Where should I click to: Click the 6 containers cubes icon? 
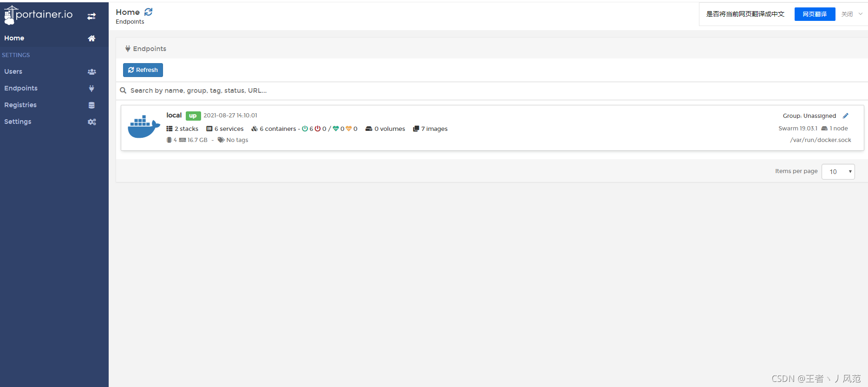tap(255, 129)
